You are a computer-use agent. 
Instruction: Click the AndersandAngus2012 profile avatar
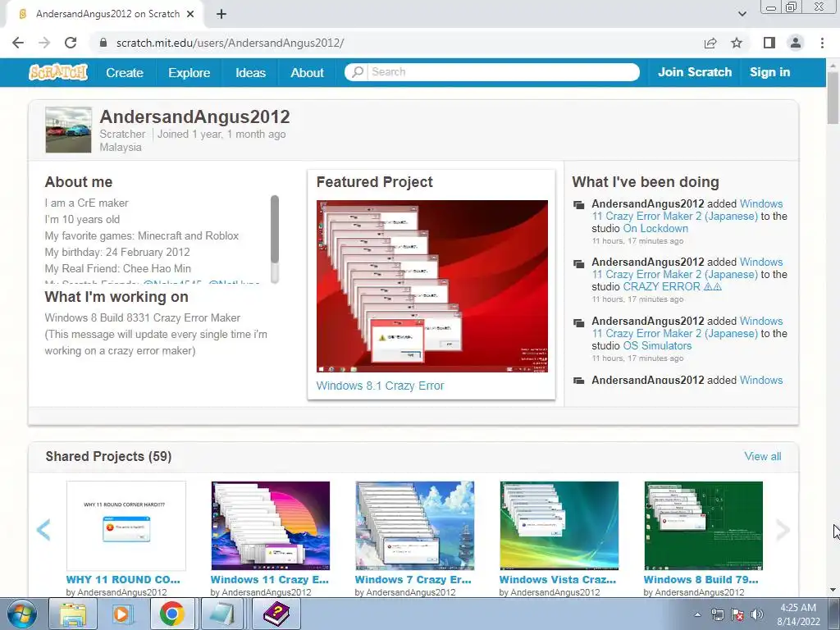tap(69, 130)
